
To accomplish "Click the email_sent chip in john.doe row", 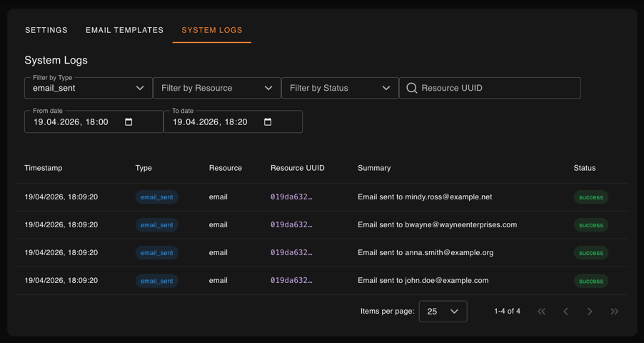I will [x=157, y=281].
